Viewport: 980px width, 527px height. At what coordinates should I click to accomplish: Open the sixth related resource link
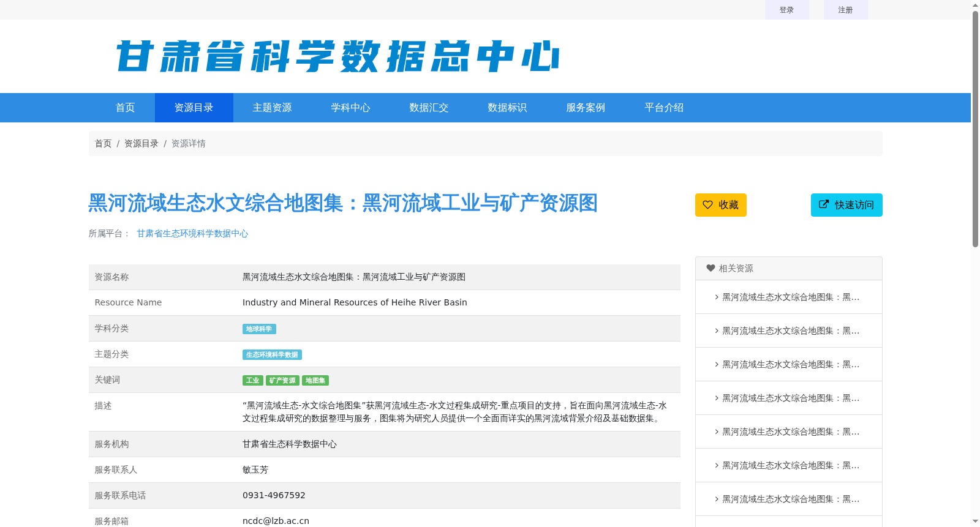point(791,465)
